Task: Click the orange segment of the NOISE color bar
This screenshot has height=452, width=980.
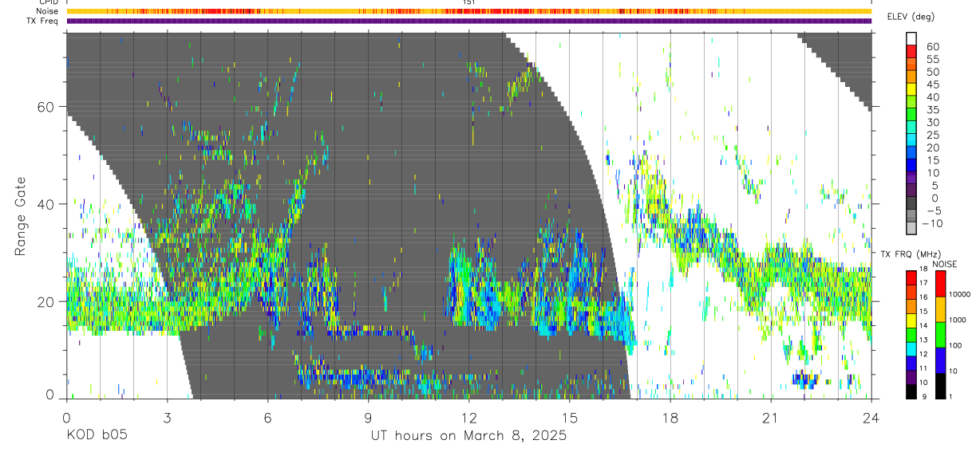Action: tap(940, 309)
